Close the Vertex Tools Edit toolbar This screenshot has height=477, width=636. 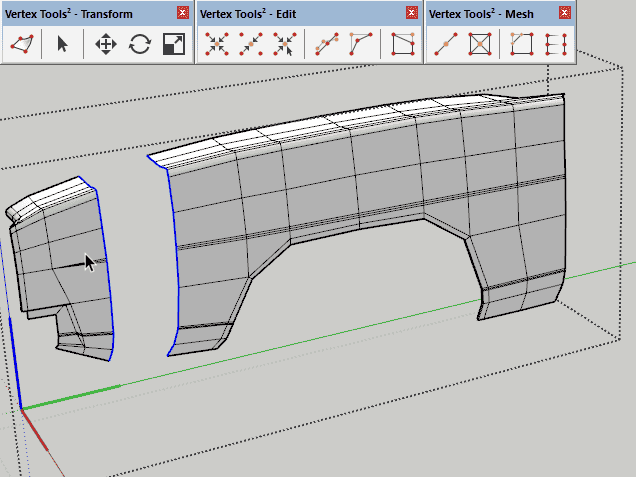(412, 13)
